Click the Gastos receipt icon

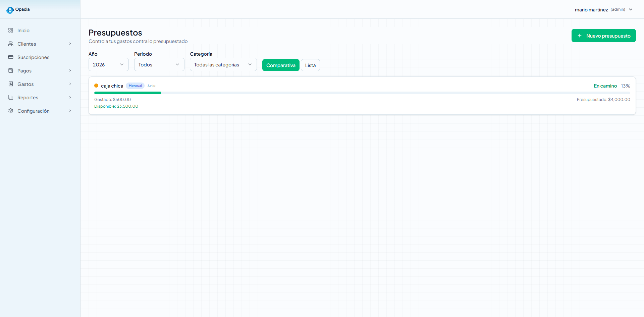coord(11,84)
